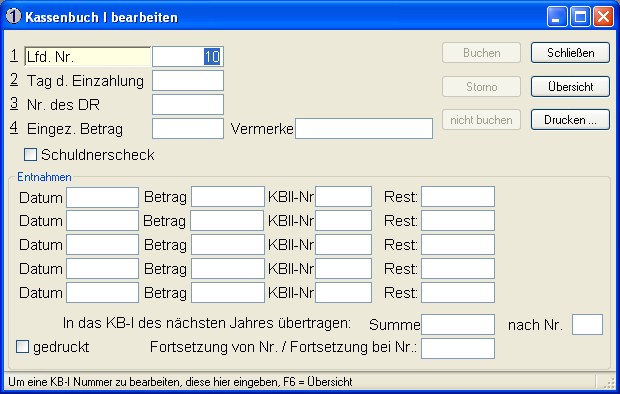Click the Rest field in fifth Entnahmen row
The height and width of the screenshot is (394, 620).
coord(458,292)
